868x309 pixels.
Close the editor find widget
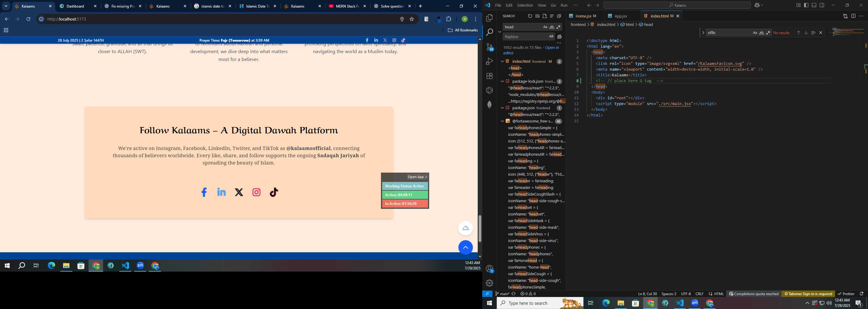point(820,33)
